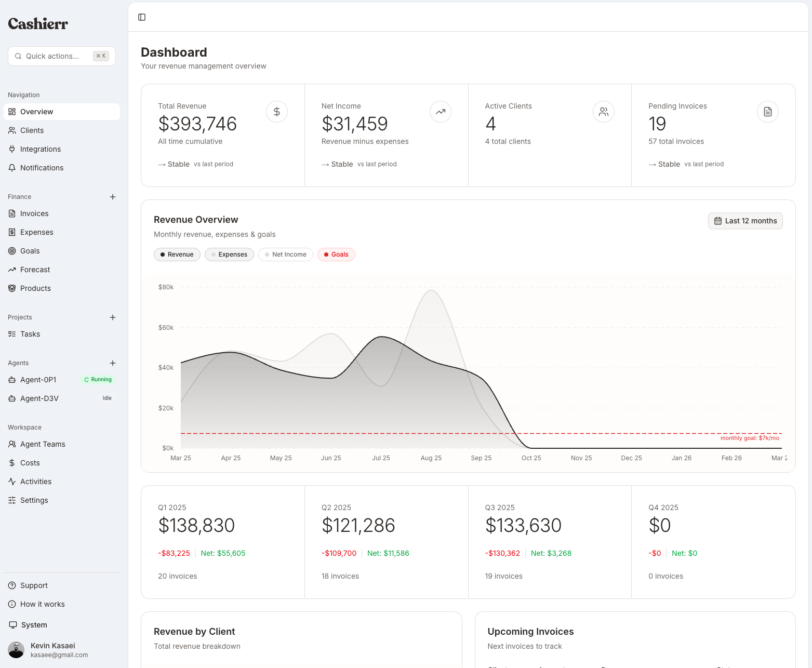This screenshot has height=668, width=812.
Task: Toggle the red Goals series chip
Action: coord(336,255)
